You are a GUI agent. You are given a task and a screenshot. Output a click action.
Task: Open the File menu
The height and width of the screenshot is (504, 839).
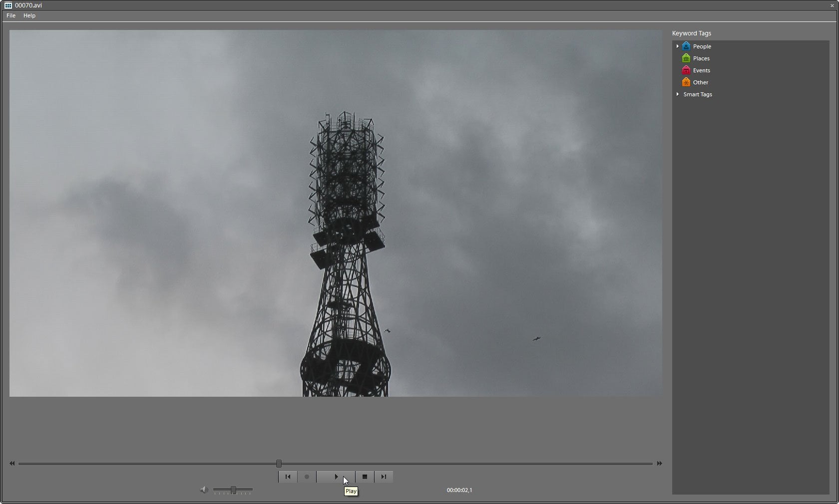point(11,15)
